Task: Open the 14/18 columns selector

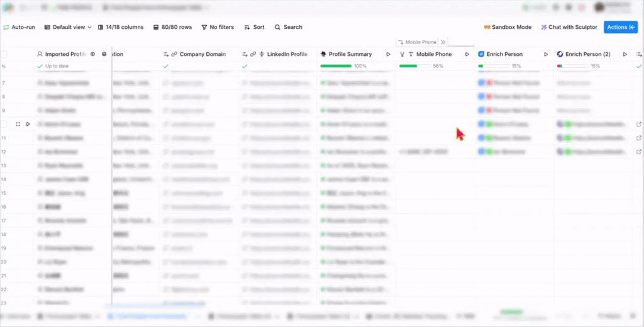Action: tap(121, 27)
